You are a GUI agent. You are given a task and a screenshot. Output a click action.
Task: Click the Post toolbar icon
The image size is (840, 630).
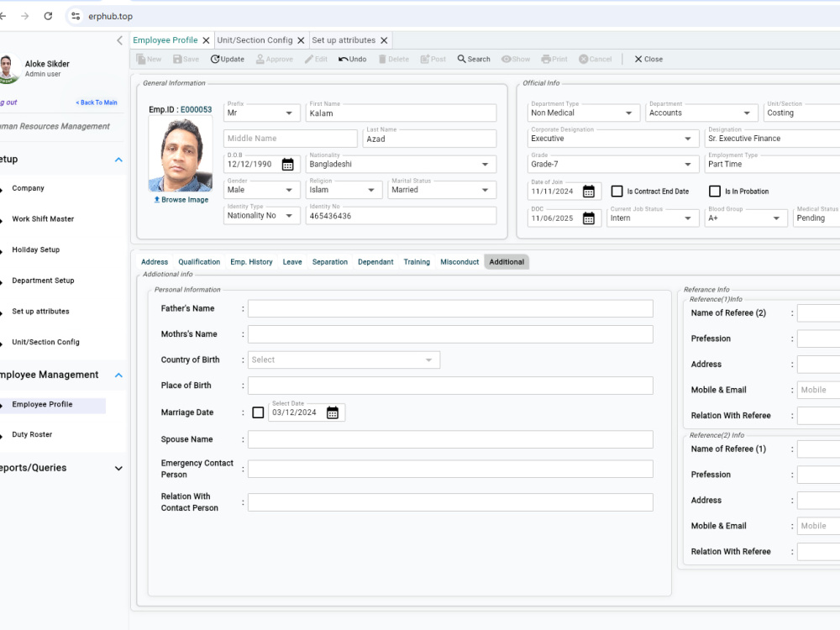[425, 59]
